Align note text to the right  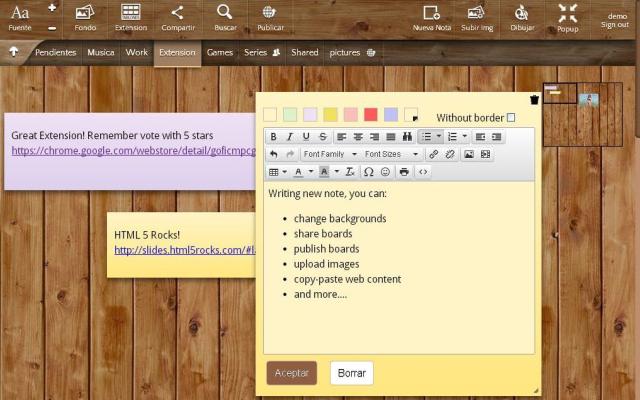click(x=374, y=137)
